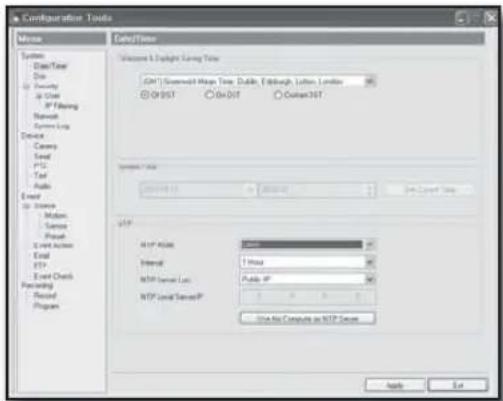Click the Set Current Time button
Image resolution: width=503 pixels, height=401 pixels.
tap(429, 190)
